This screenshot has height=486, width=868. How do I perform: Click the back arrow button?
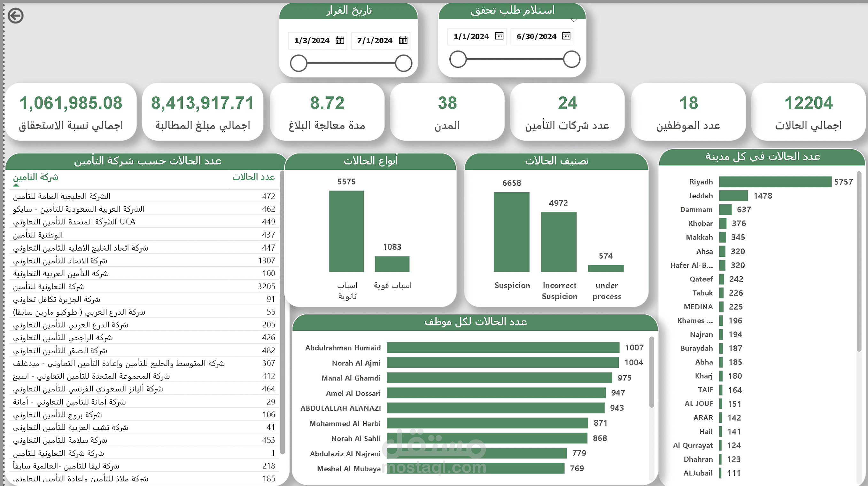pos(15,16)
